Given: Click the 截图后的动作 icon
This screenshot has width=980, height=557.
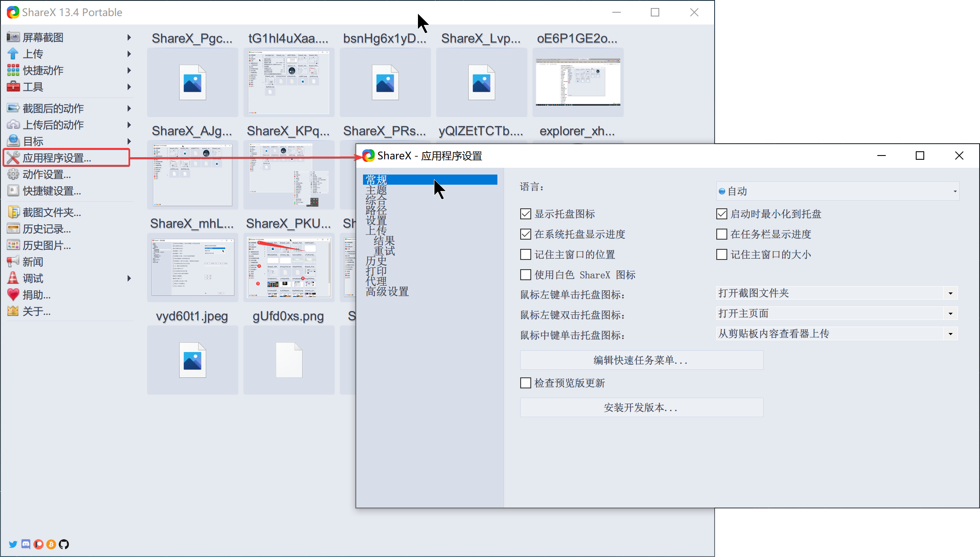Looking at the screenshot, I should 13,108.
